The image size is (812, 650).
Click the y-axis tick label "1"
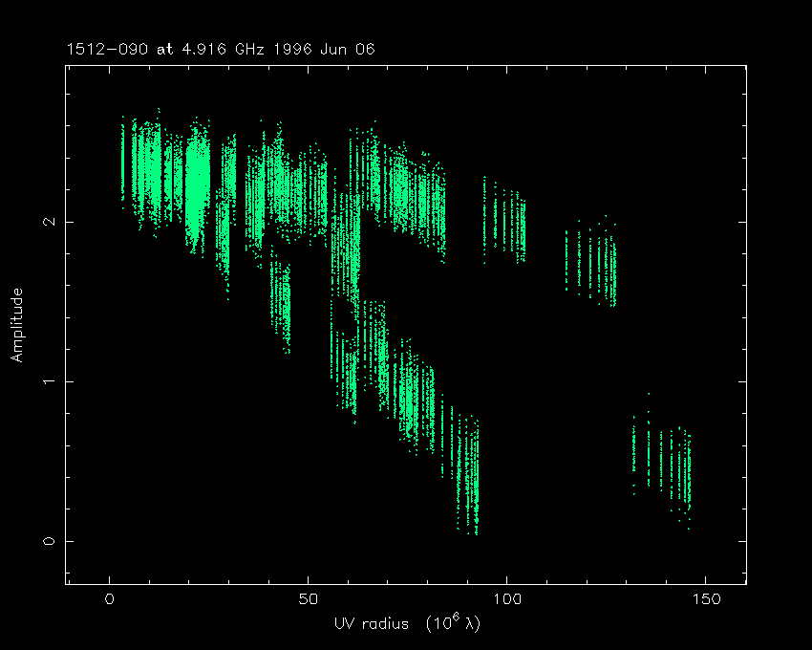[x=47, y=381]
